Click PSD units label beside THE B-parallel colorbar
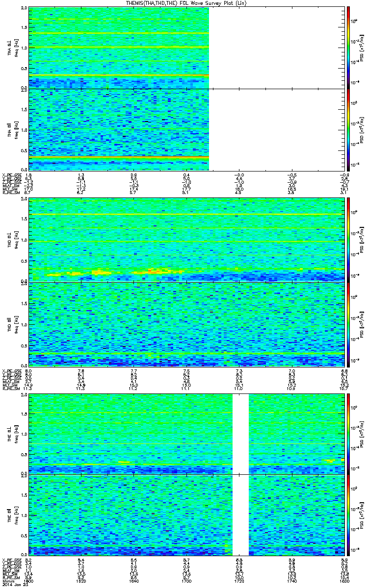Screen dimensions: 368x588 pyautogui.click(x=363, y=515)
